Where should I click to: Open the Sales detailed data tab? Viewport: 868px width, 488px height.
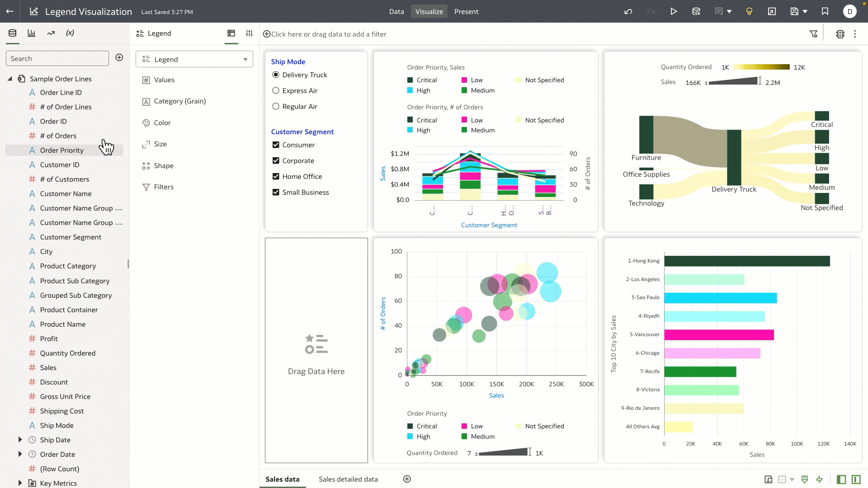point(348,479)
